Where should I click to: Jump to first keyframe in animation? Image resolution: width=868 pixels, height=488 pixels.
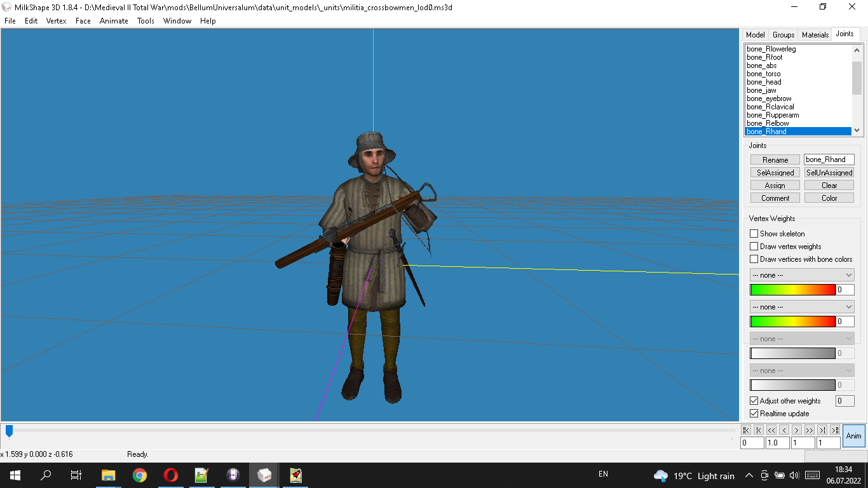pyautogui.click(x=746, y=430)
